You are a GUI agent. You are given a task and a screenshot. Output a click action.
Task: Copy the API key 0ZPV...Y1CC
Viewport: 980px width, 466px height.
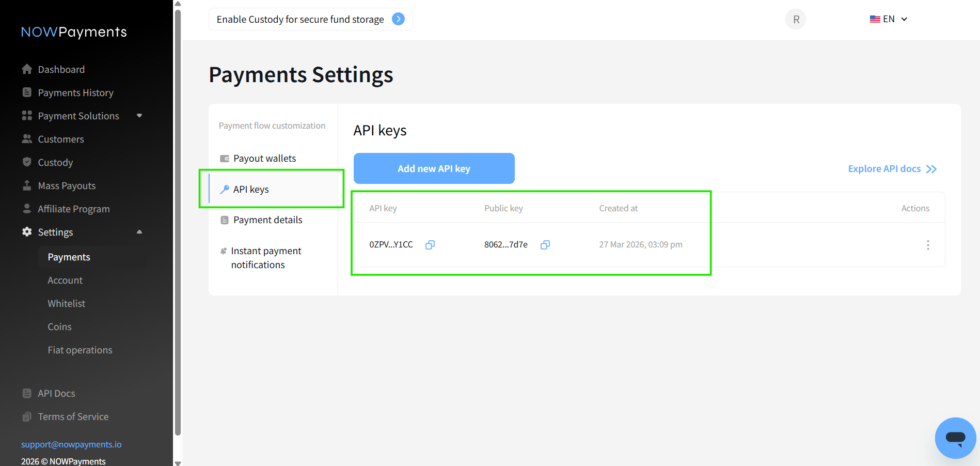(x=430, y=245)
